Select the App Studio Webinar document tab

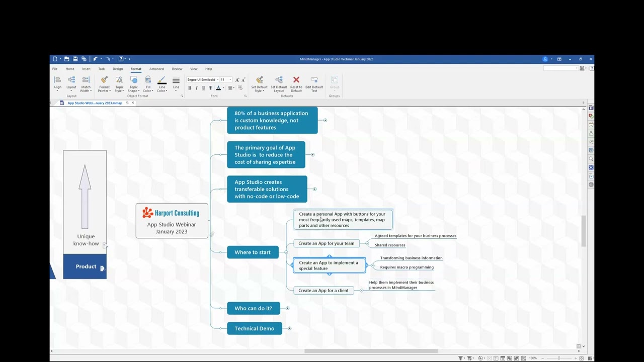[95, 103]
